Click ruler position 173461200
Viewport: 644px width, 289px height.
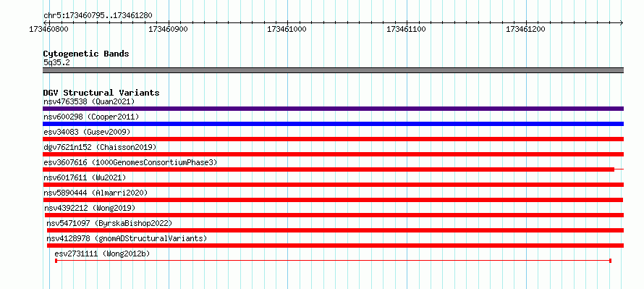click(526, 29)
